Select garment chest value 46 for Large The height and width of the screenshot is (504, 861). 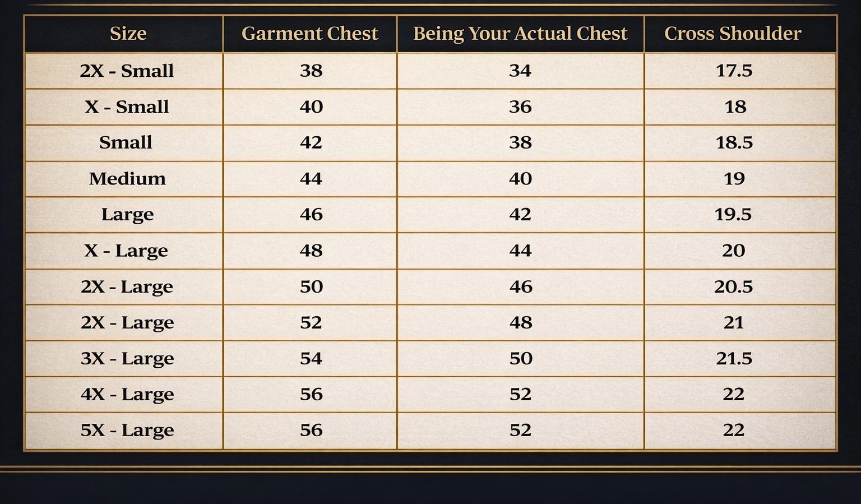pos(311,214)
